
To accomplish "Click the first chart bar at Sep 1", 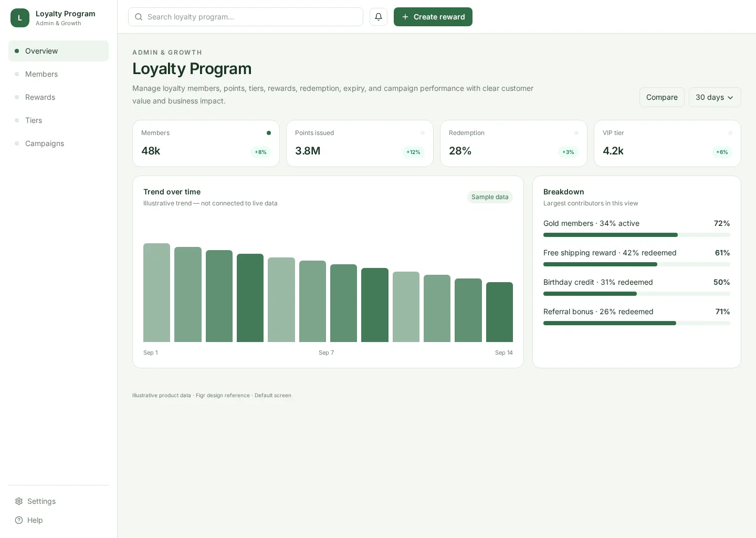I will click(x=156, y=293).
